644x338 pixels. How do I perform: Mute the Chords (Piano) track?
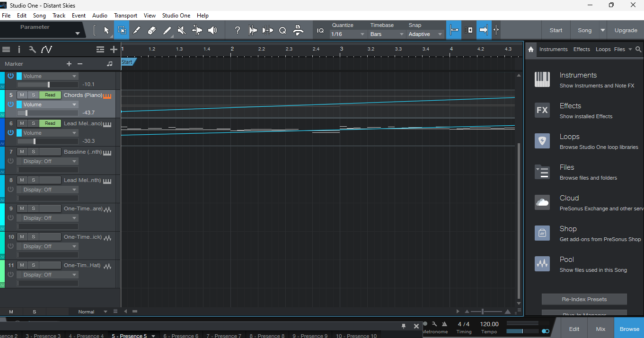click(x=22, y=95)
